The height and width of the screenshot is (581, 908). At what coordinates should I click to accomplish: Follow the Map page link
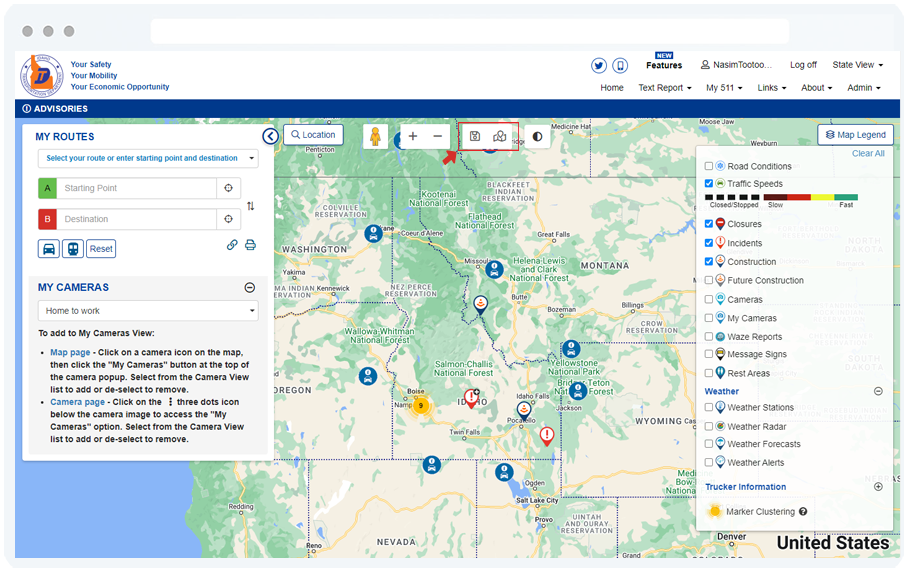tap(70, 352)
